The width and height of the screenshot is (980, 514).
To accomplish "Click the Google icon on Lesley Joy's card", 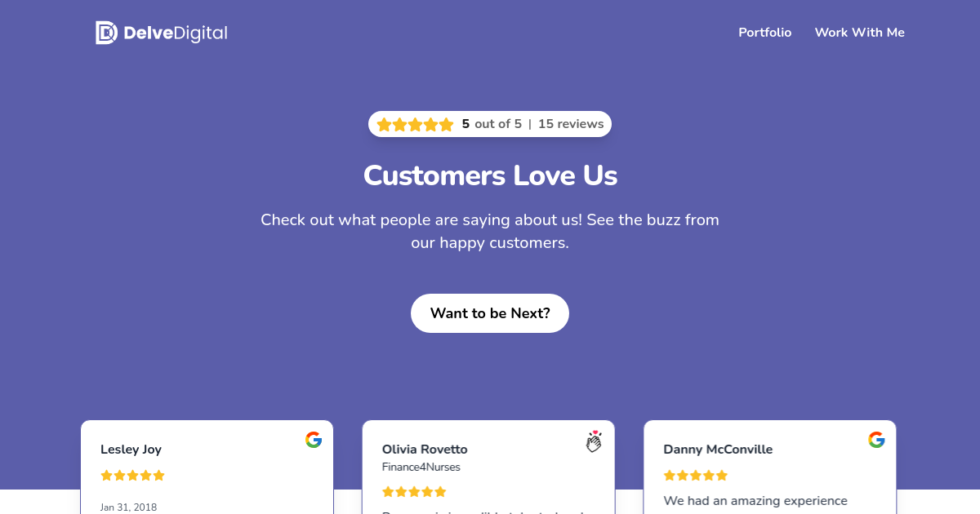I will 313,439.
